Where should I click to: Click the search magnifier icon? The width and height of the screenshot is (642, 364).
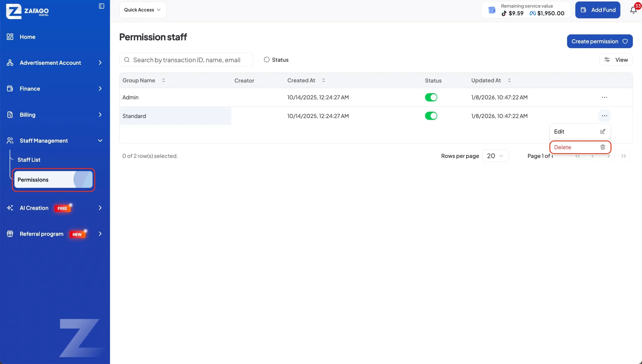coord(127,60)
